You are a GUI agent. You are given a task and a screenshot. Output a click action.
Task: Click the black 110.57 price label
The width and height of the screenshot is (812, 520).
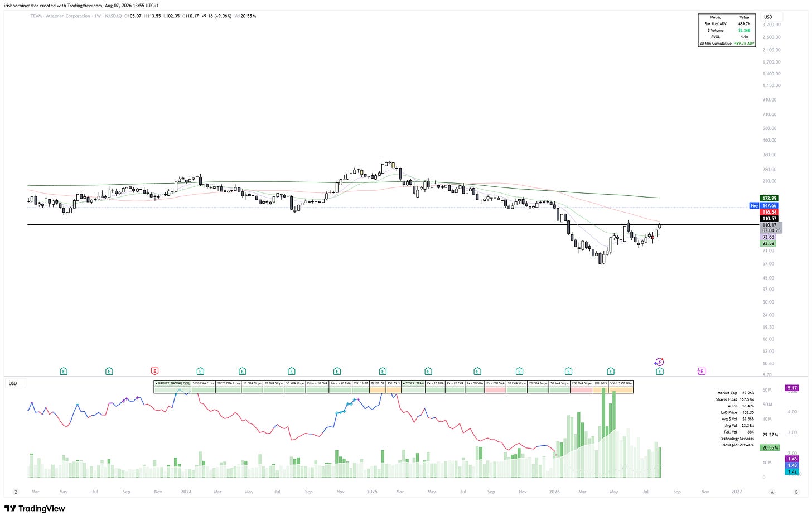(x=770, y=219)
